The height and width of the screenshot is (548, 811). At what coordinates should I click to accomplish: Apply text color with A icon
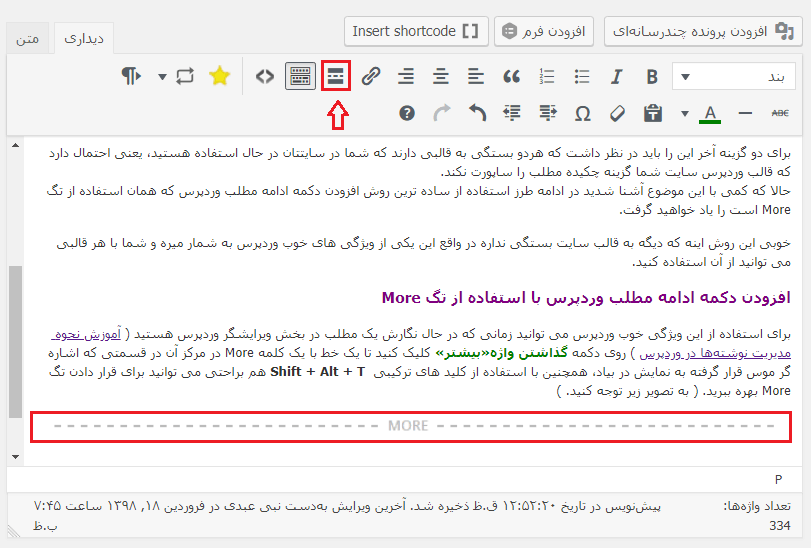click(710, 114)
